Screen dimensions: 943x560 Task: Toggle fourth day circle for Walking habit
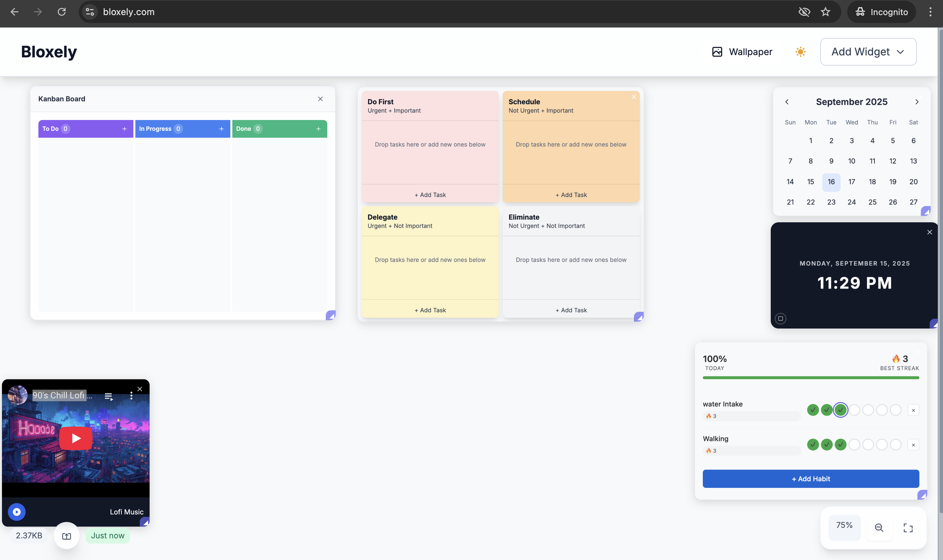pyautogui.click(x=854, y=445)
